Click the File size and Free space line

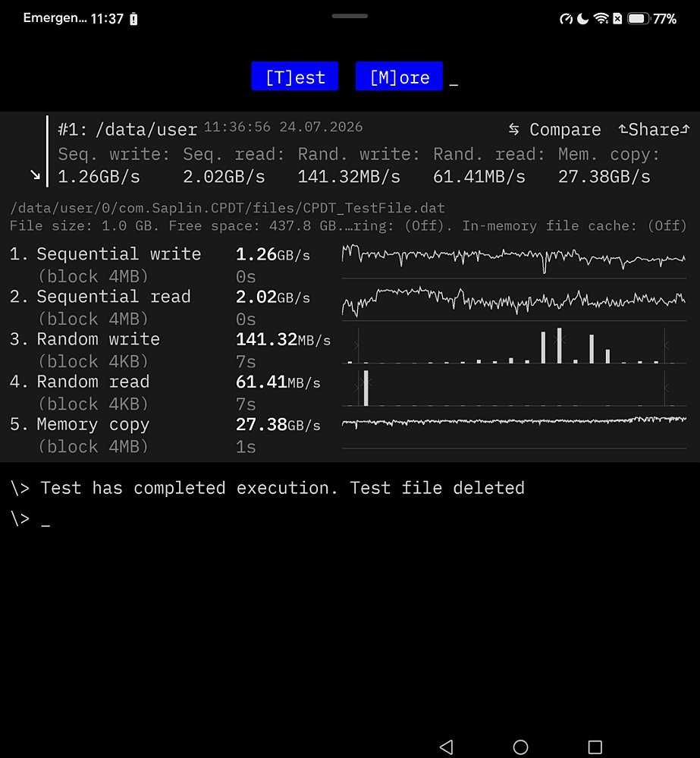coord(348,226)
